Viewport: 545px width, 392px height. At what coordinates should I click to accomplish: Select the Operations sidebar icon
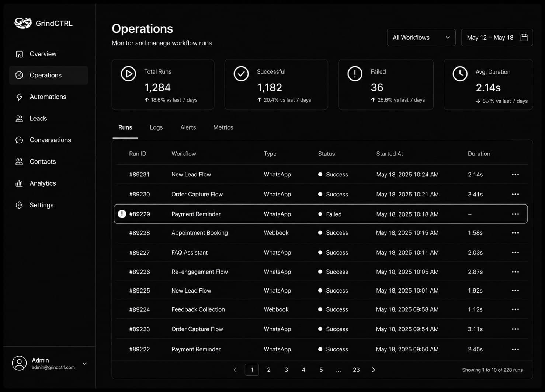[19, 75]
